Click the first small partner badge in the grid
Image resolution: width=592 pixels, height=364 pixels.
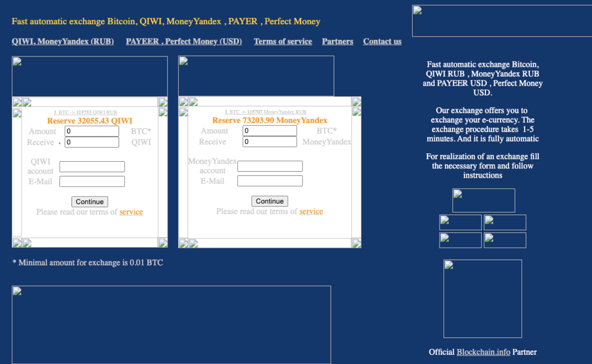(460, 222)
